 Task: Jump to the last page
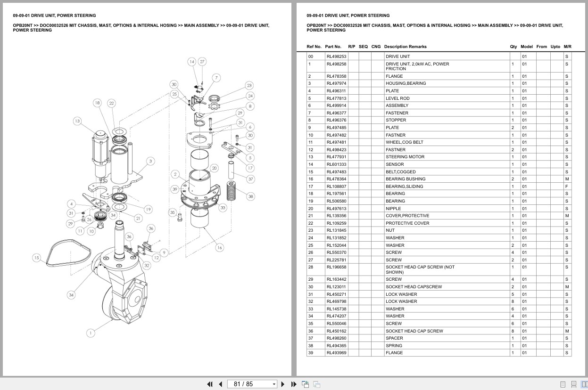tap(294, 384)
